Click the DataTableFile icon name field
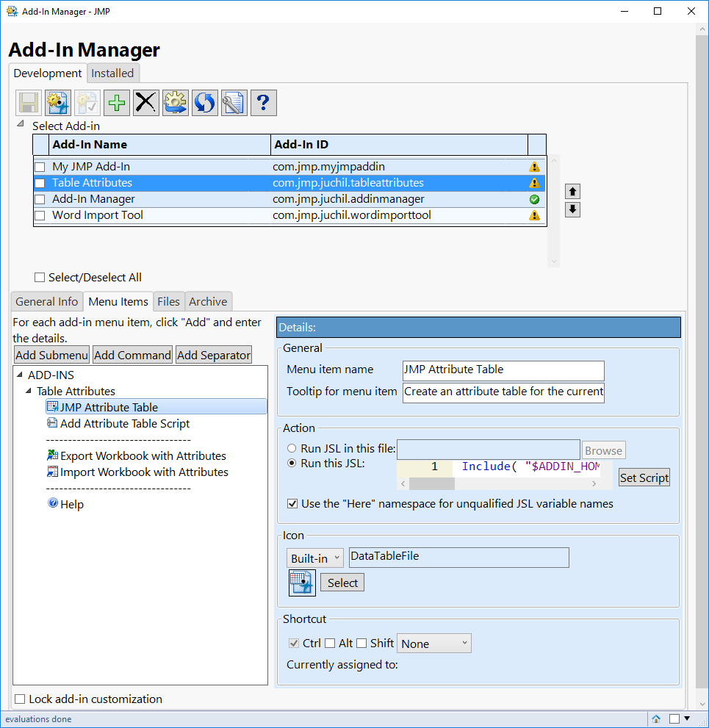This screenshot has width=709, height=728. click(458, 557)
